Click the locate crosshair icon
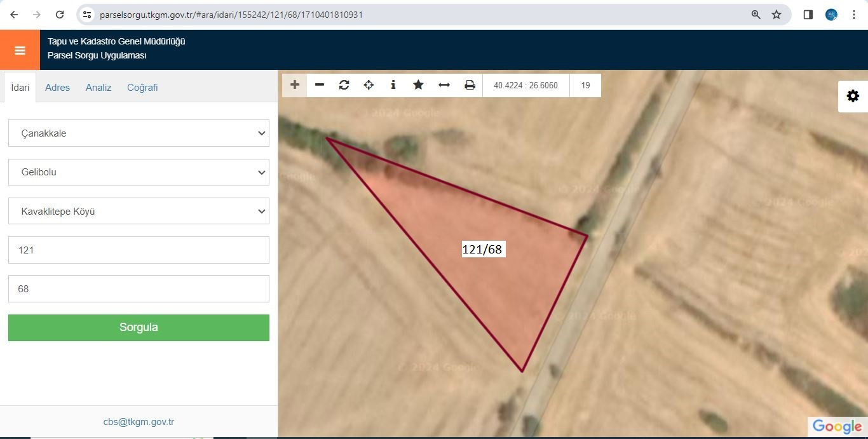 [x=369, y=85]
